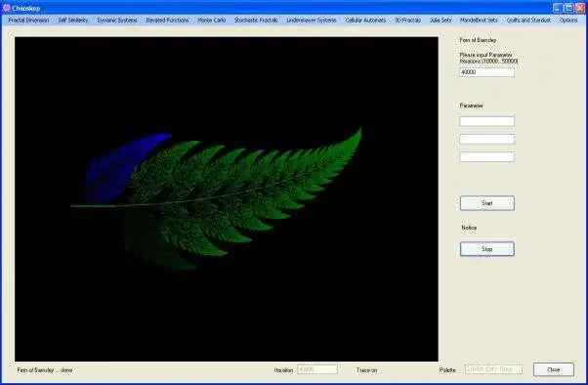Click the Stop button
This screenshot has width=588, height=385.
pos(487,249)
